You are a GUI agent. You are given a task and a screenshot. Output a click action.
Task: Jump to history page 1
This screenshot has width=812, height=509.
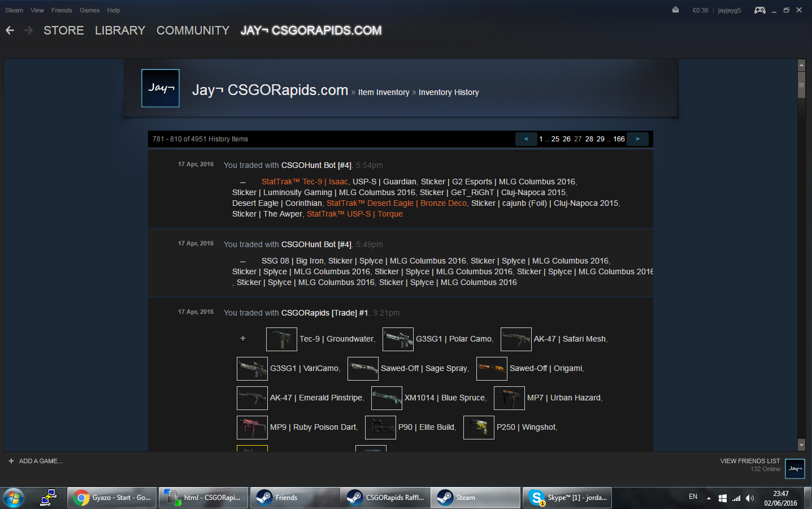(541, 139)
